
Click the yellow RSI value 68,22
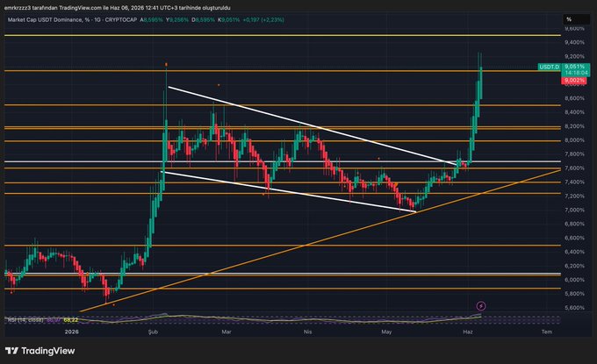click(71, 320)
